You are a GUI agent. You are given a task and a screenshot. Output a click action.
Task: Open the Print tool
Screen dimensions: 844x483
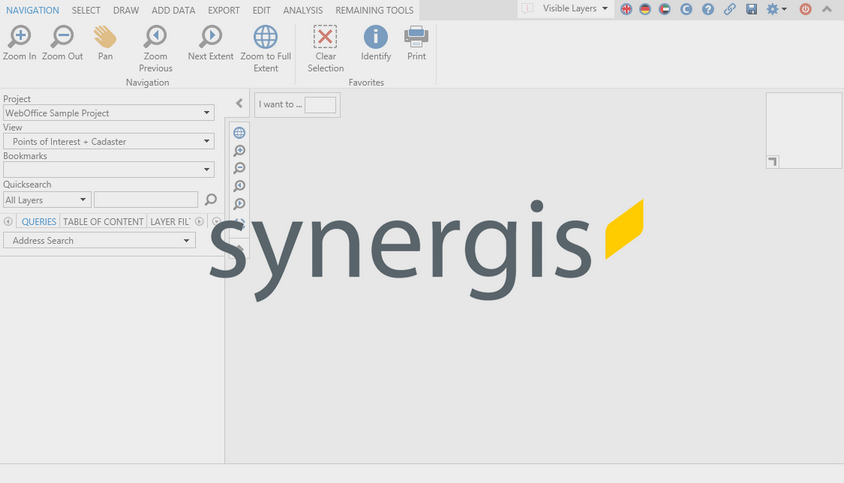tap(416, 43)
